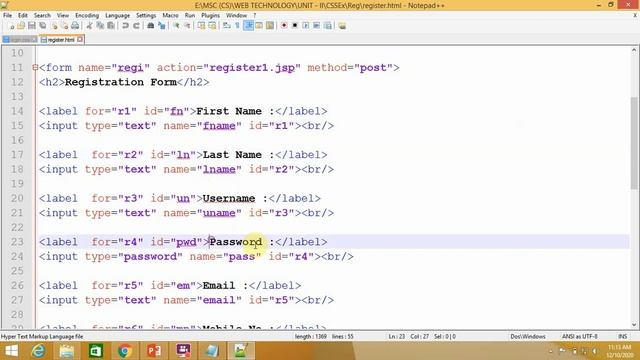Open the Settings menu
The width and height of the screenshot is (640, 360).
[x=146, y=15]
